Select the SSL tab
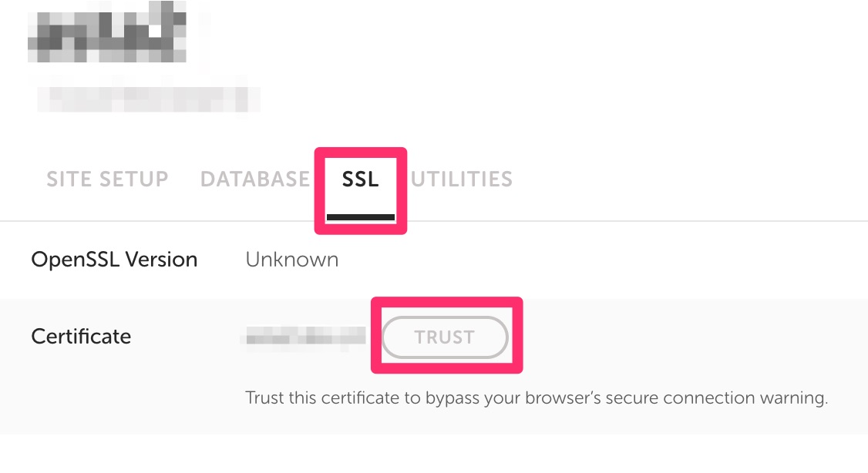This screenshot has height=473, width=868. click(360, 179)
